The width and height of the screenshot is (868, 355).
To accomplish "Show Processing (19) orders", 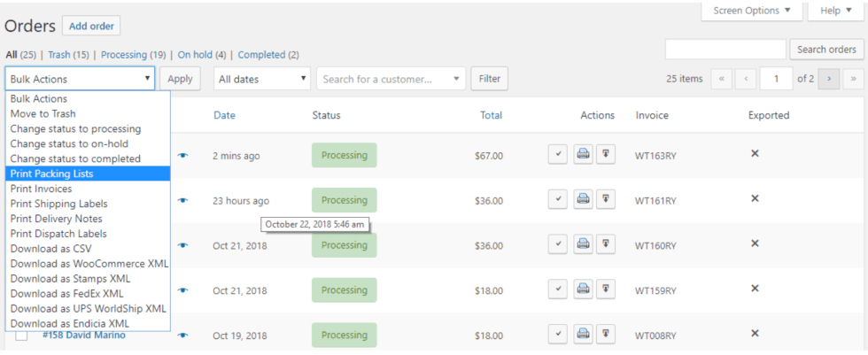I will point(134,55).
